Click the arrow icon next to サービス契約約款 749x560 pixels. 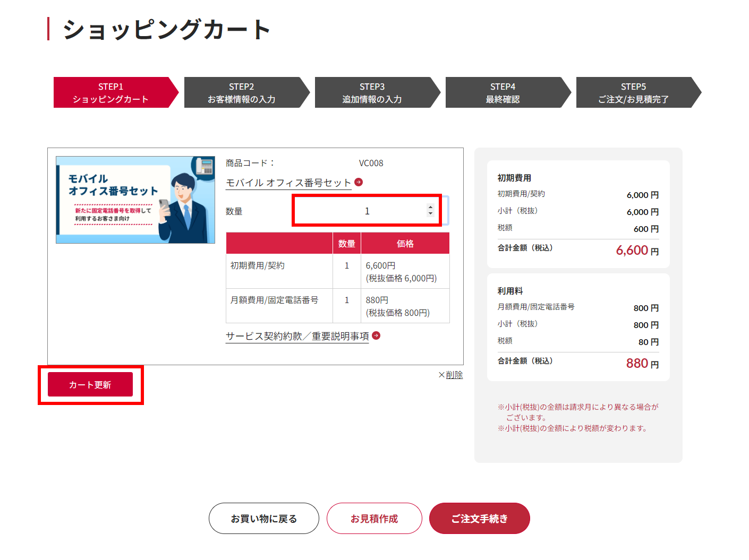pyautogui.click(x=376, y=335)
